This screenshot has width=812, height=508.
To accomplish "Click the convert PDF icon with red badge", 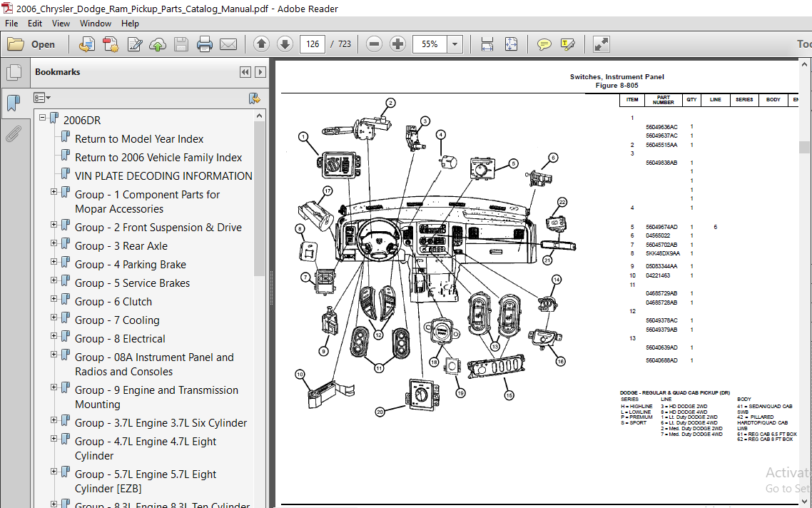I will [x=111, y=44].
